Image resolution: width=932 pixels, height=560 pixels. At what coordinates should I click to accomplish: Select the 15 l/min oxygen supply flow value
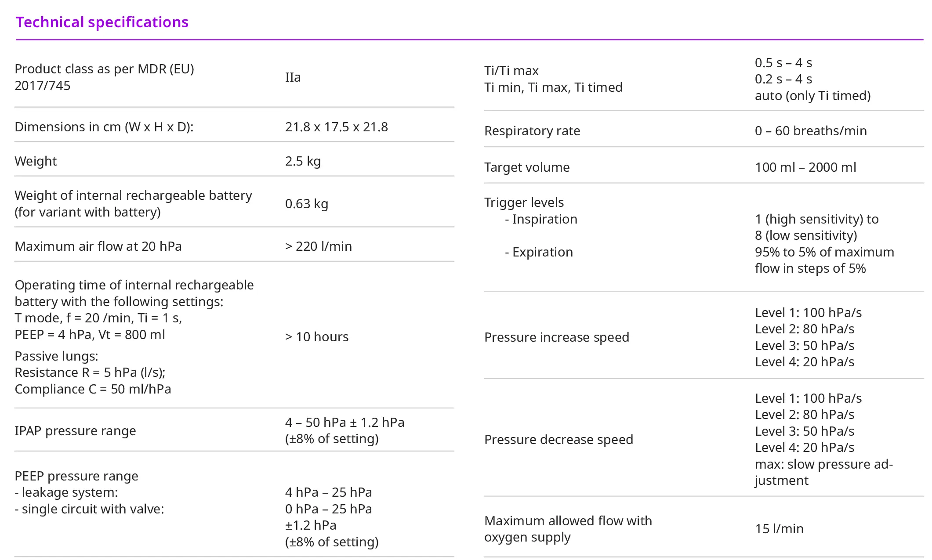click(x=779, y=529)
